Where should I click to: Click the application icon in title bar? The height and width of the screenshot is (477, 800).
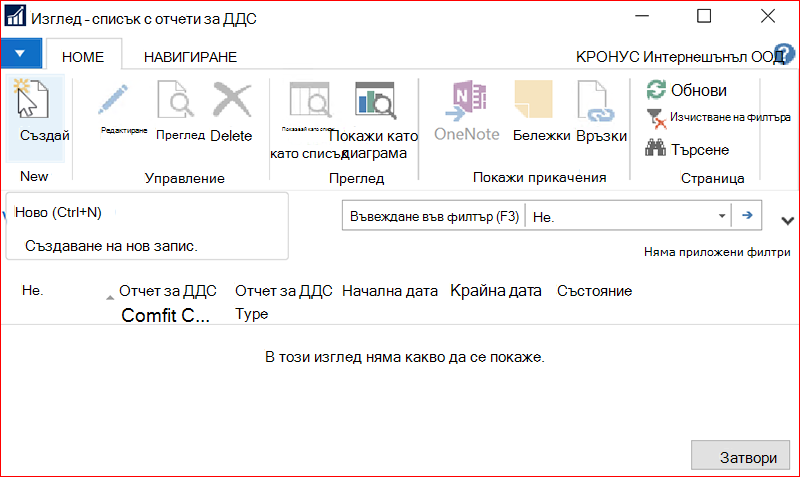tap(15, 16)
